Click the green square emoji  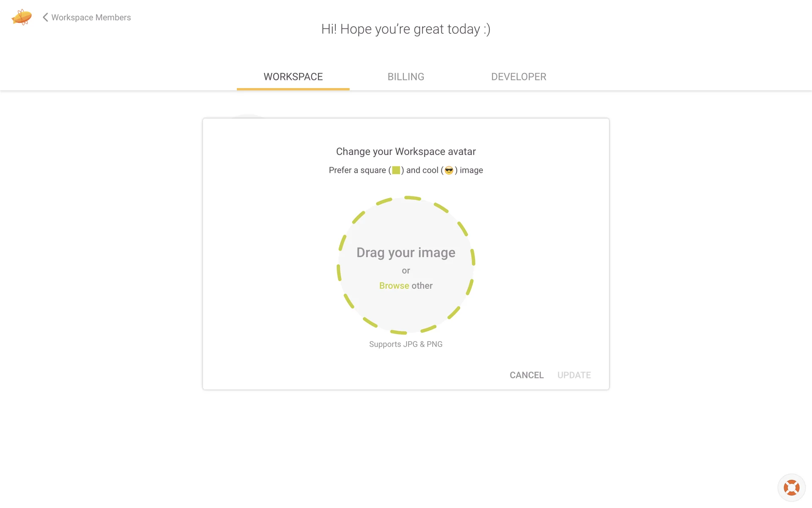coord(396,170)
